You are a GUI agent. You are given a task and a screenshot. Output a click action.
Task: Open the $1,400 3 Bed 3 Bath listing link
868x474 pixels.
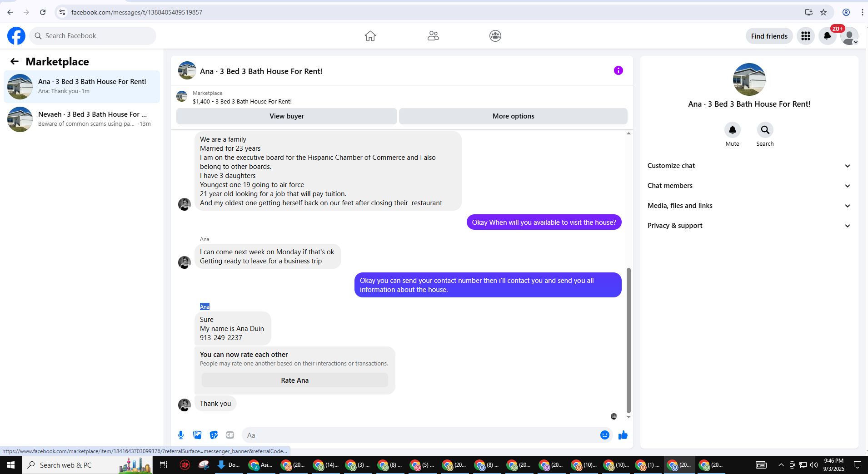242,102
